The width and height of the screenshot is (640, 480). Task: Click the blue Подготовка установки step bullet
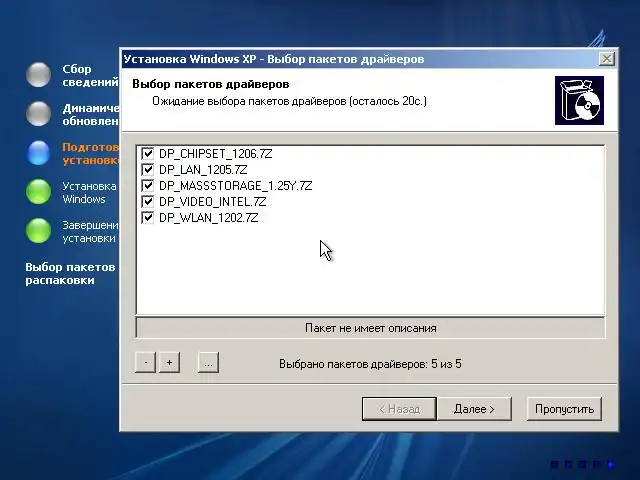(x=38, y=153)
